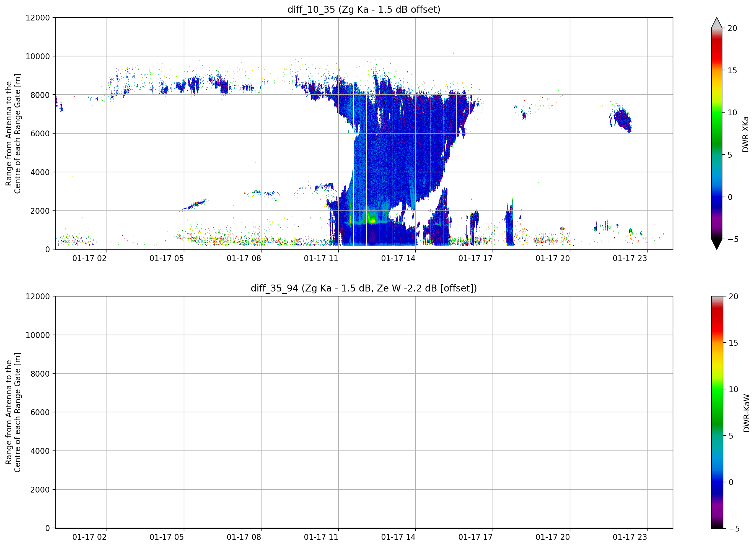The width and height of the screenshot is (756, 547).
Task: Click the diff_10_35 plot title
Action: (x=364, y=9)
